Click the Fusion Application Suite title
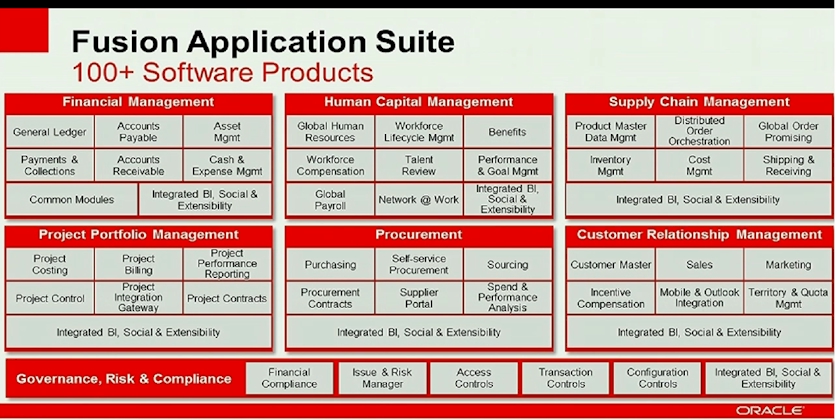The width and height of the screenshot is (837, 420). point(263,42)
